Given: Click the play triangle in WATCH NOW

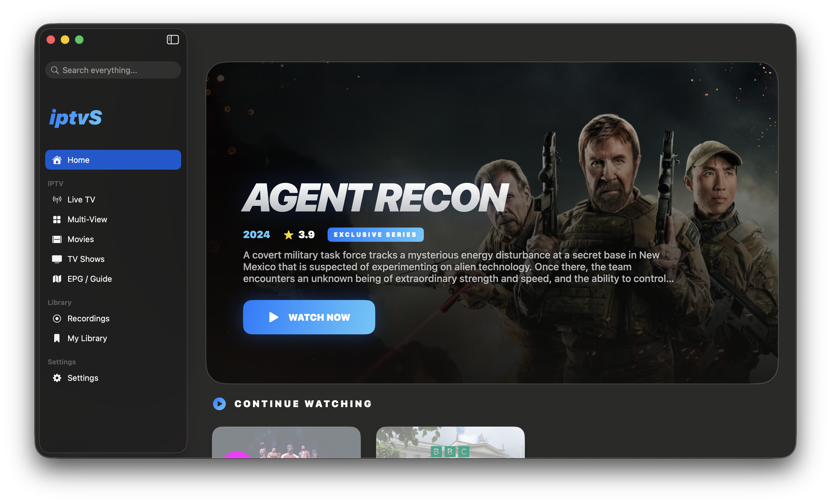Looking at the screenshot, I should [273, 317].
